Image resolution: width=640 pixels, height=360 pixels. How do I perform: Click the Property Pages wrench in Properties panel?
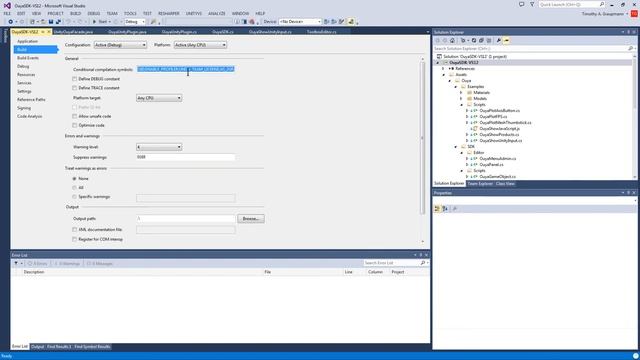455,209
